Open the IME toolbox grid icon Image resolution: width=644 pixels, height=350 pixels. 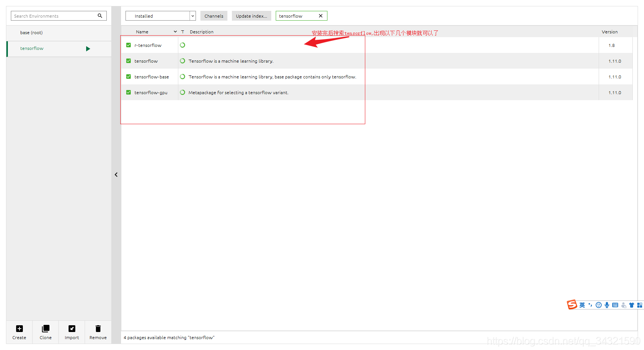coord(640,305)
